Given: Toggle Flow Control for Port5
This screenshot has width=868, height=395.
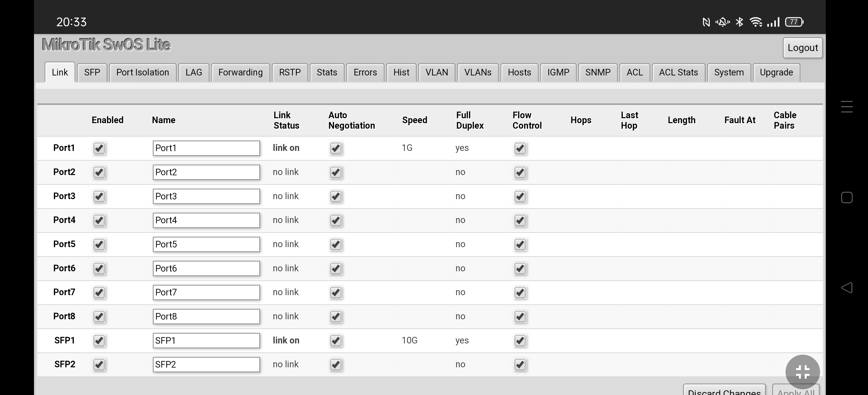Looking at the screenshot, I should 520,245.
